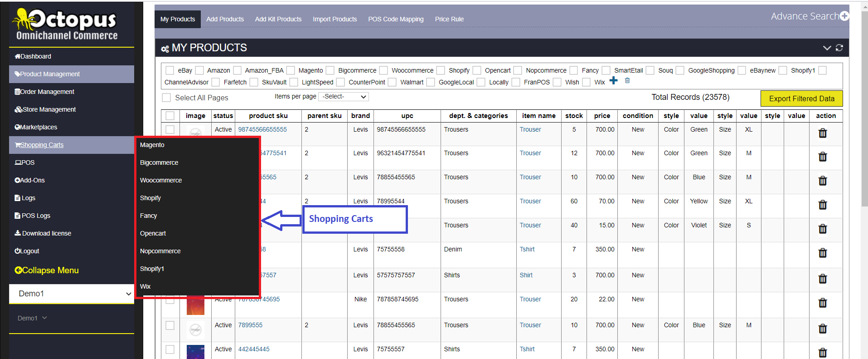The image size is (868, 359).
Task: Open Product Management in the sidebar
Action: (x=72, y=74)
